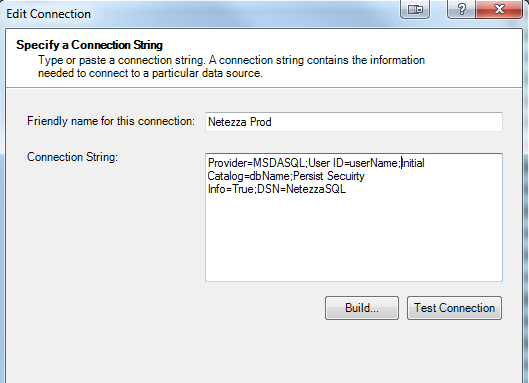The width and height of the screenshot is (529, 383).
Task: Click the Build... button
Action: pyautogui.click(x=362, y=308)
